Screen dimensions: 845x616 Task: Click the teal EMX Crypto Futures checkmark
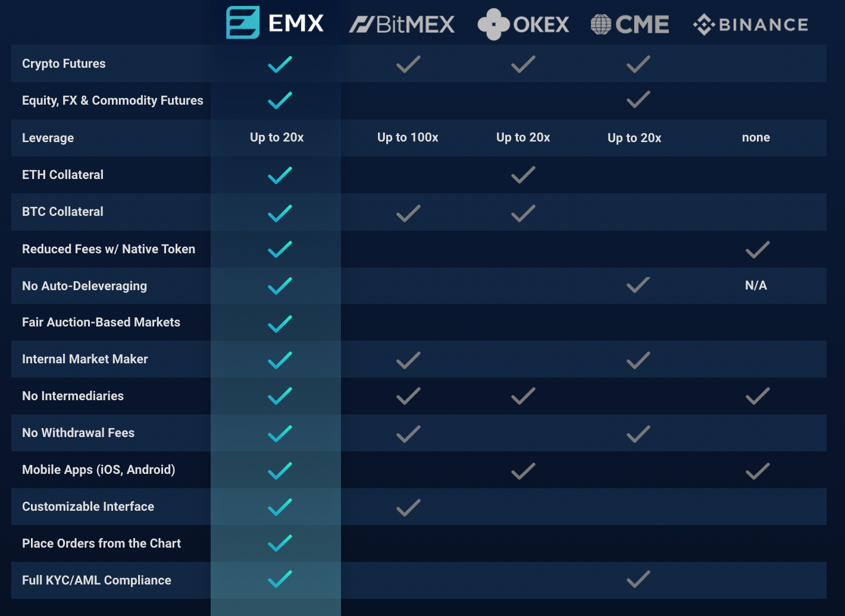pyautogui.click(x=279, y=64)
